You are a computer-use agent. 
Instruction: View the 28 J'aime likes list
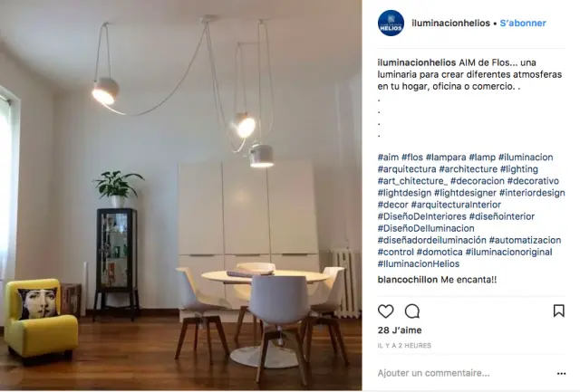point(400,330)
